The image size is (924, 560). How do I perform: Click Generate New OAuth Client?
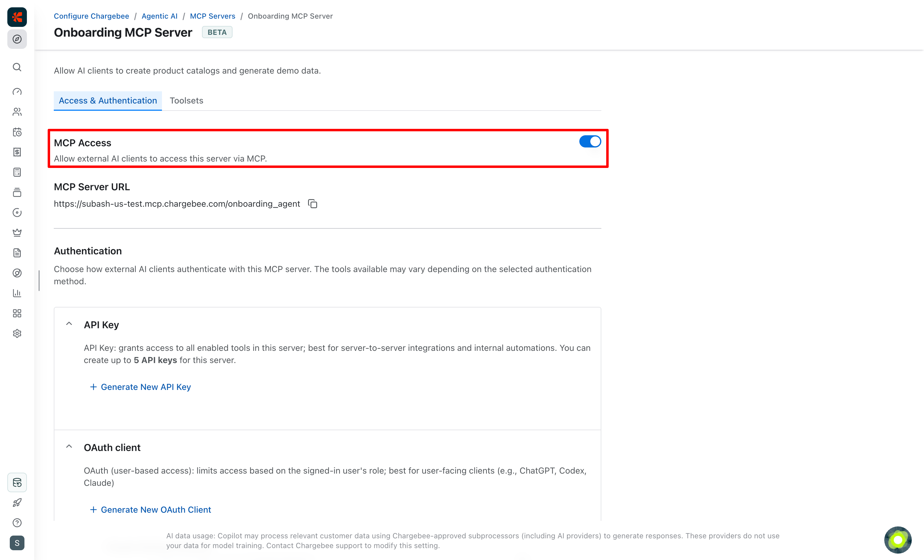[150, 510]
